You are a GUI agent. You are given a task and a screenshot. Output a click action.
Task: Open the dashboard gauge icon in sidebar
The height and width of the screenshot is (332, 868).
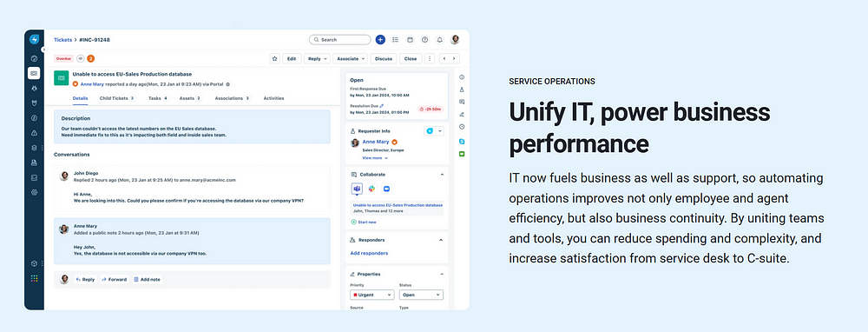pos(34,58)
